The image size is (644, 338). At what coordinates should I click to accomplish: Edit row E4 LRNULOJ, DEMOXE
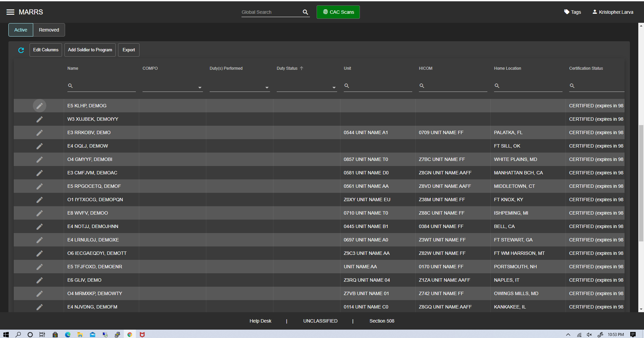[x=40, y=240]
